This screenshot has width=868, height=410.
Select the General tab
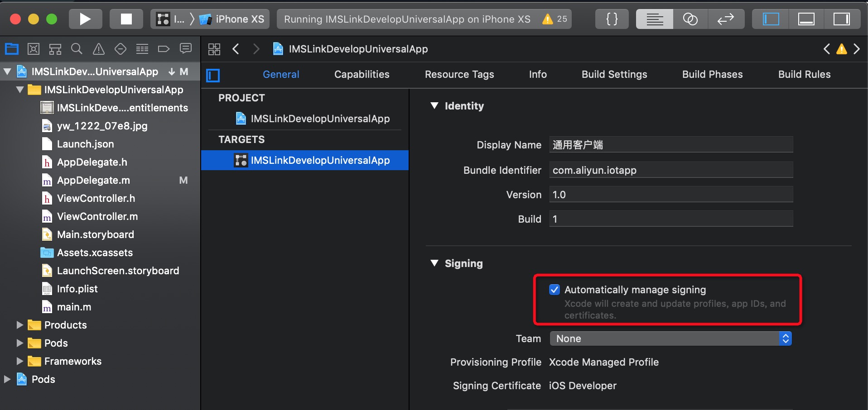(281, 75)
